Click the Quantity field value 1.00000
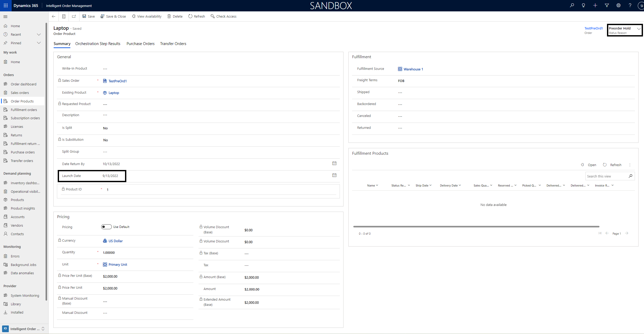Screen dimensions: 644x334 point(109,253)
